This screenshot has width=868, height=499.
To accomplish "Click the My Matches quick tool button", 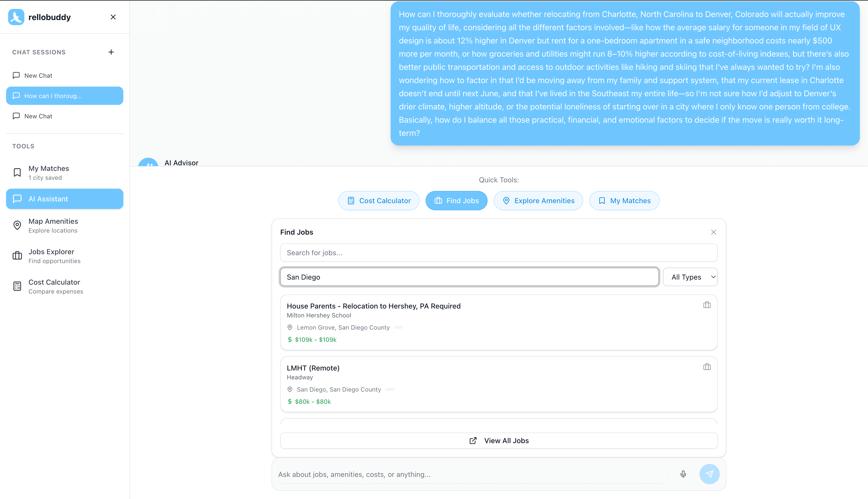I will pos(624,201).
